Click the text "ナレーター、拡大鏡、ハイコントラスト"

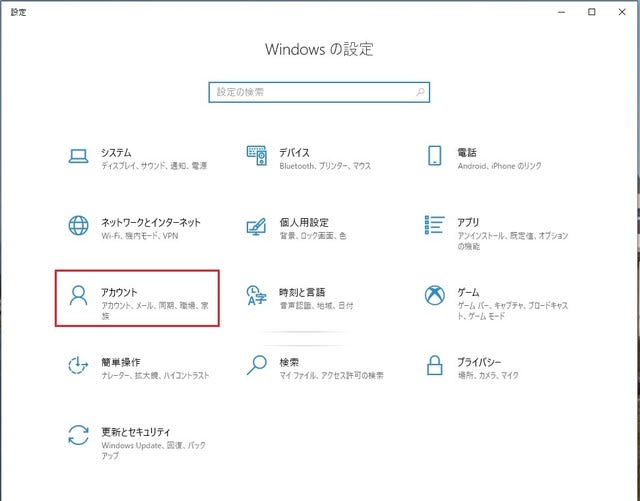[155, 376]
